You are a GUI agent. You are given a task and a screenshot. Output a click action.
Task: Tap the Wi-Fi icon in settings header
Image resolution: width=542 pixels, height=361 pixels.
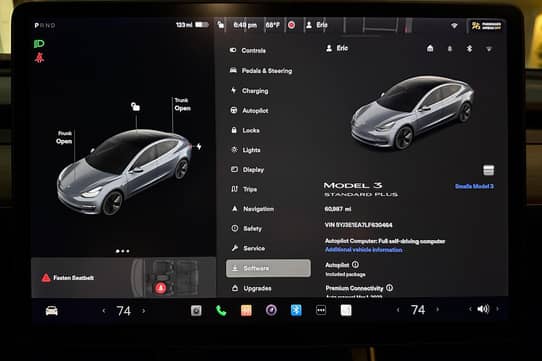click(x=489, y=49)
